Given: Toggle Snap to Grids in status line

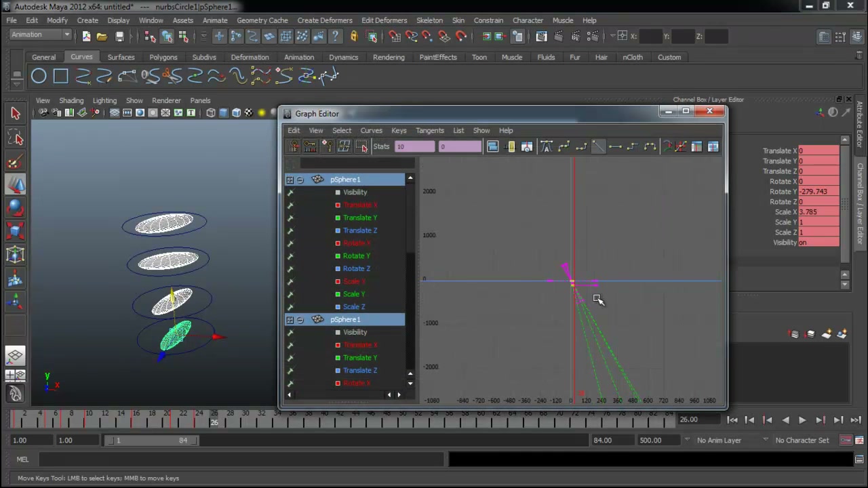Looking at the screenshot, I should tap(394, 37).
